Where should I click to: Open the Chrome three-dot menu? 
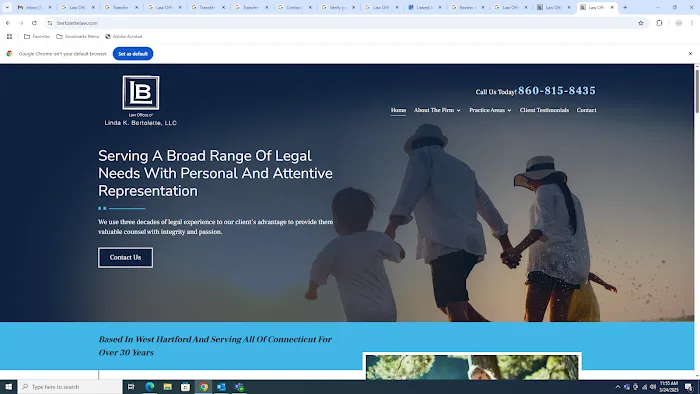click(692, 23)
